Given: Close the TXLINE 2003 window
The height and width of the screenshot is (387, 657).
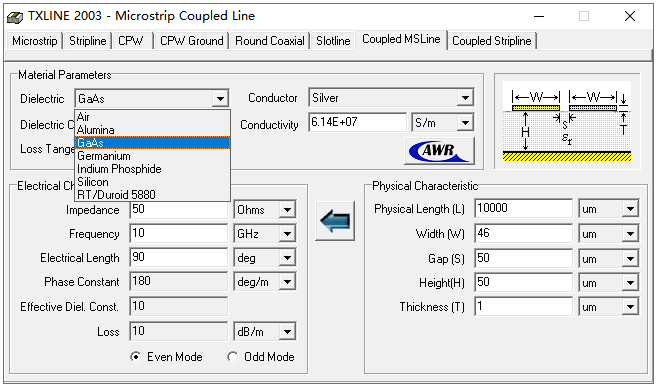Looking at the screenshot, I should (x=630, y=16).
